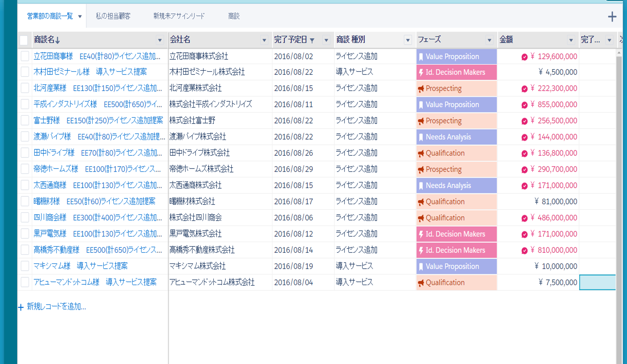Click the lightning icon on 黒戸電気様's Id. Decision Makers badge

pos(422,234)
